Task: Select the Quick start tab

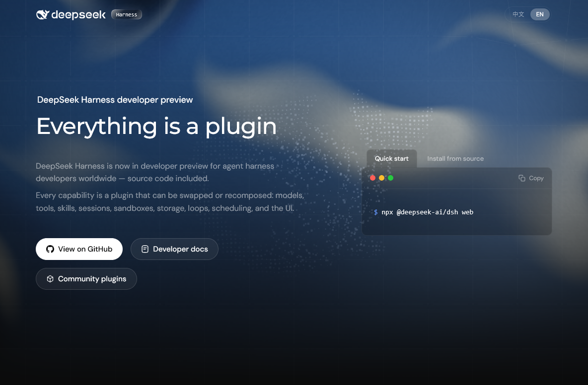Action: tap(391, 158)
